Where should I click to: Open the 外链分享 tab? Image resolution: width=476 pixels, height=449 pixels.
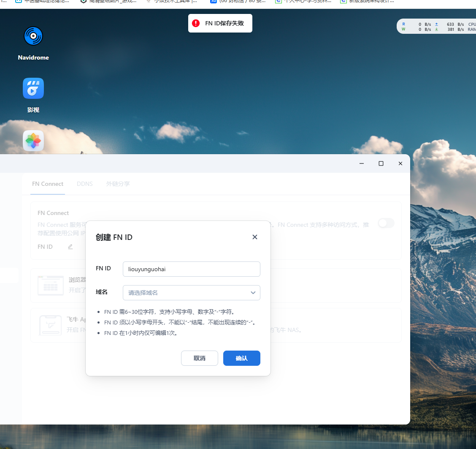tap(118, 184)
